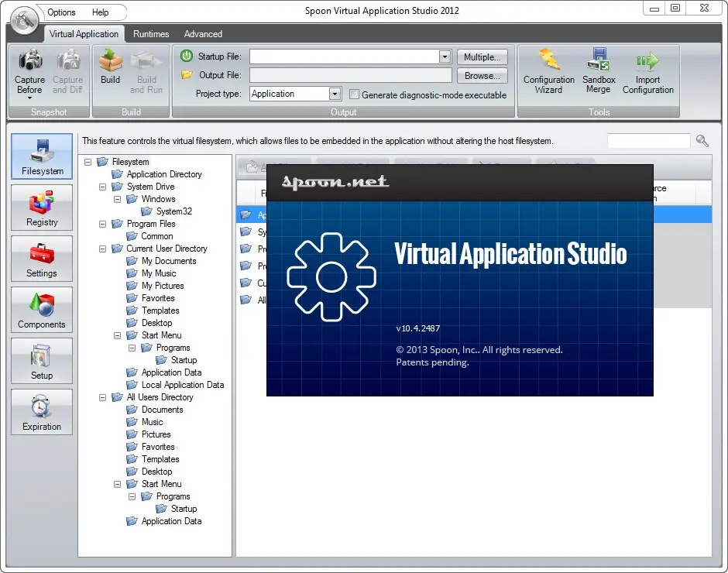Screen dimensions: 728x573
Task: Click the Build box icon
Action: click(111, 60)
